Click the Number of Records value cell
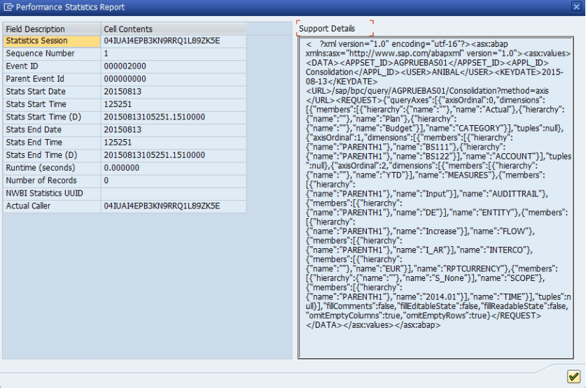588x388 pixels. (173, 181)
